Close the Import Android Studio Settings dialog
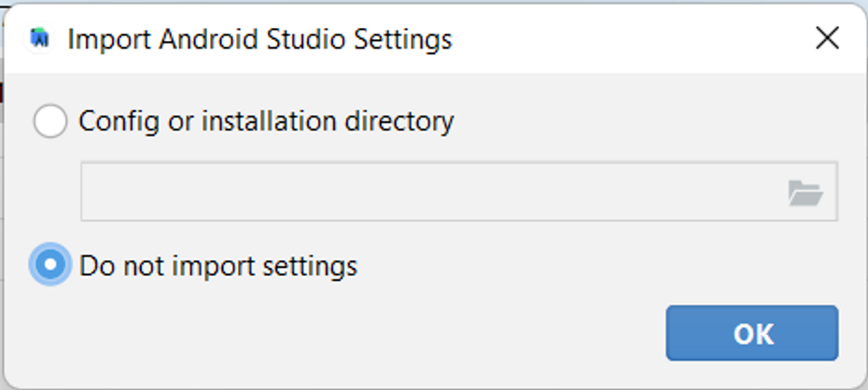Image resolution: width=868 pixels, height=390 pixels. coord(828,39)
